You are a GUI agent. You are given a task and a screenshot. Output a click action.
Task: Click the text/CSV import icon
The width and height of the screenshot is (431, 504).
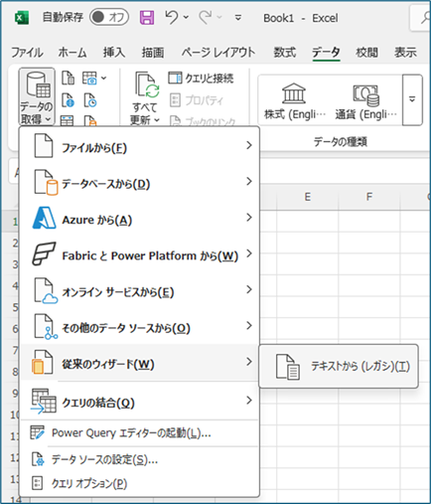coord(69,79)
